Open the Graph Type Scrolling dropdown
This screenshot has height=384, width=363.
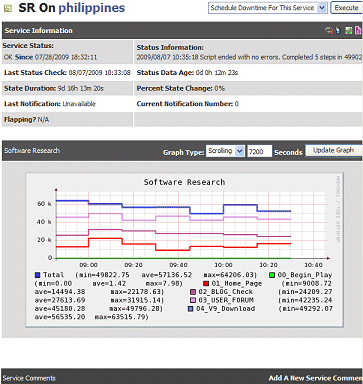(x=225, y=151)
